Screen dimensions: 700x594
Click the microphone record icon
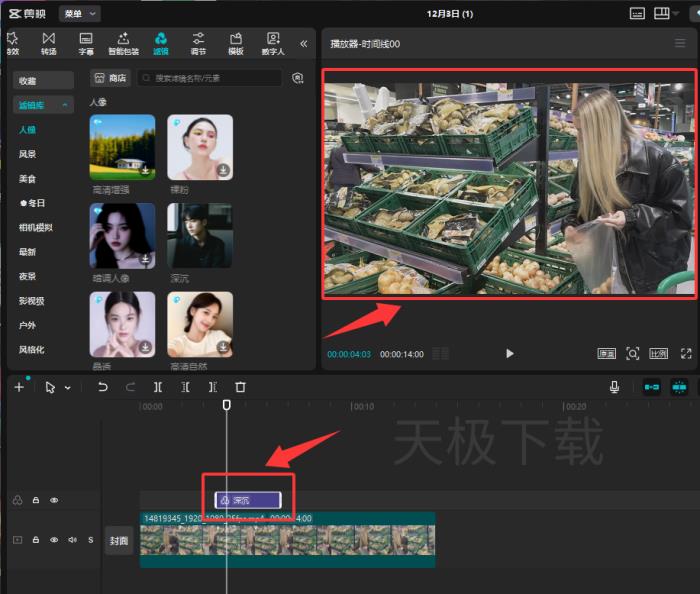click(x=614, y=387)
